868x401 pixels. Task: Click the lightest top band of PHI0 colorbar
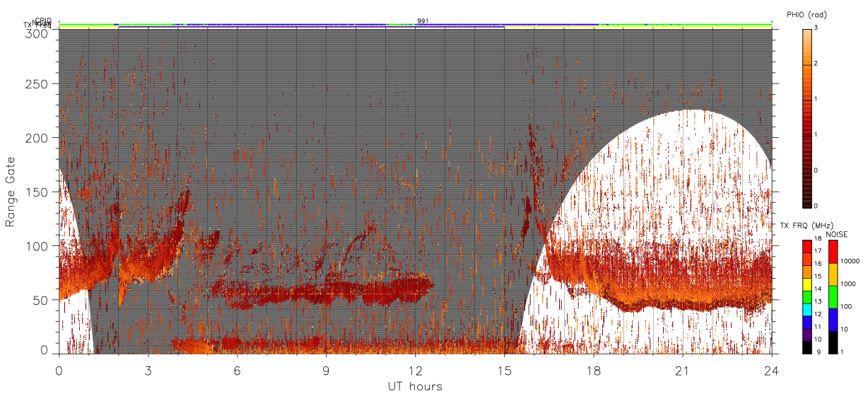pos(807,32)
